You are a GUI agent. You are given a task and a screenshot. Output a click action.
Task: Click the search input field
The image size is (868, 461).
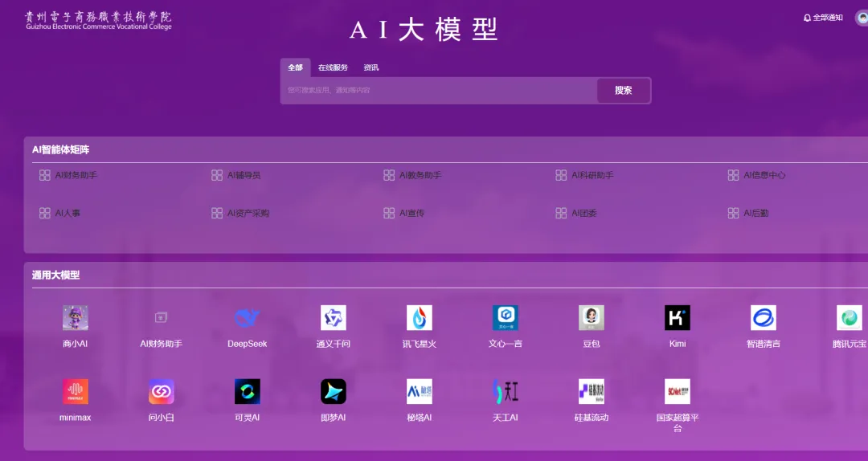(438, 91)
